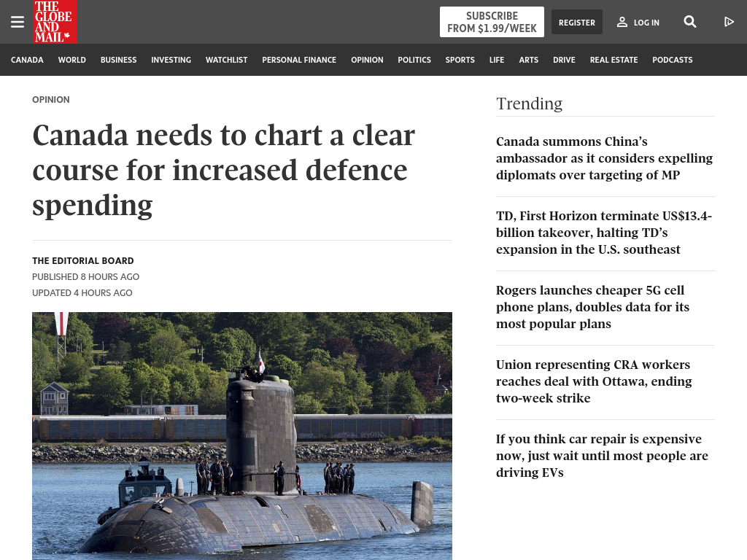
Task: Open Opinion in the navigation bar
Action: pyautogui.click(x=368, y=60)
